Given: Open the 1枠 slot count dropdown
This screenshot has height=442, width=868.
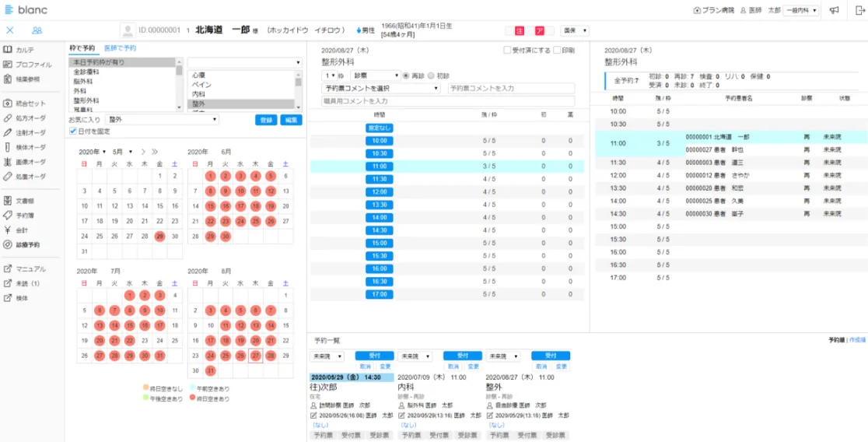Looking at the screenshot, I should [330, 75].
